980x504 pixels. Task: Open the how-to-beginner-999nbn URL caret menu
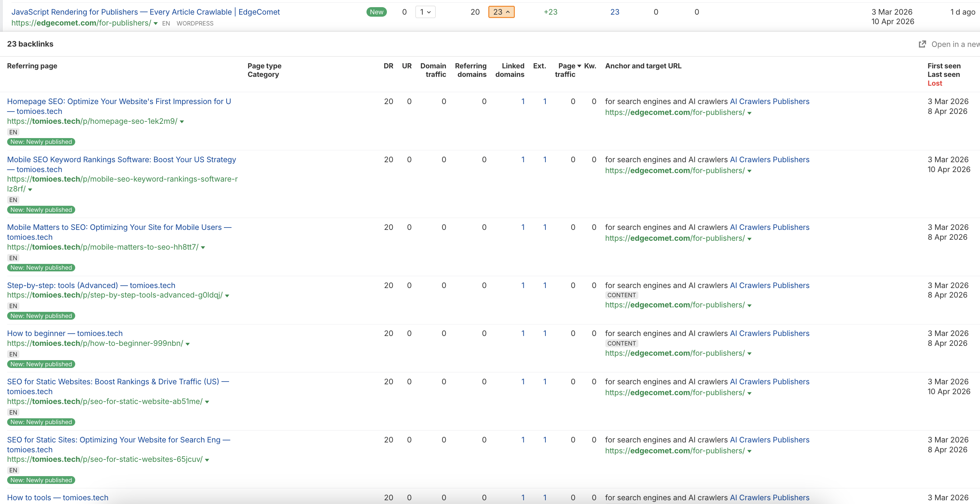pyautogui.click(x=187, y=344)
